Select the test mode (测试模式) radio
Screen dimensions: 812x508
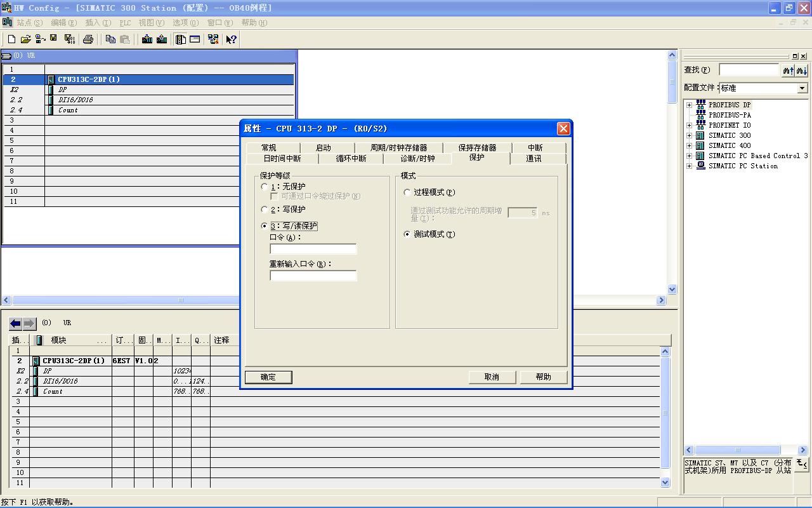pos(407,234)
